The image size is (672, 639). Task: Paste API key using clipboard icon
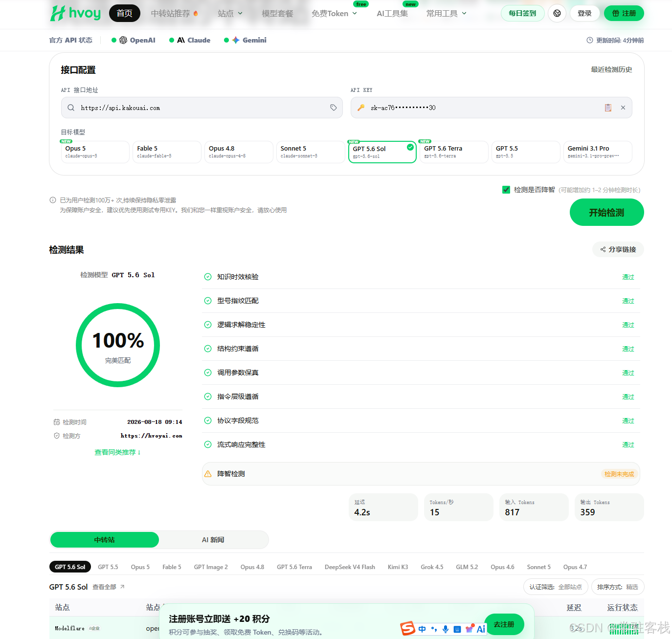608,108
